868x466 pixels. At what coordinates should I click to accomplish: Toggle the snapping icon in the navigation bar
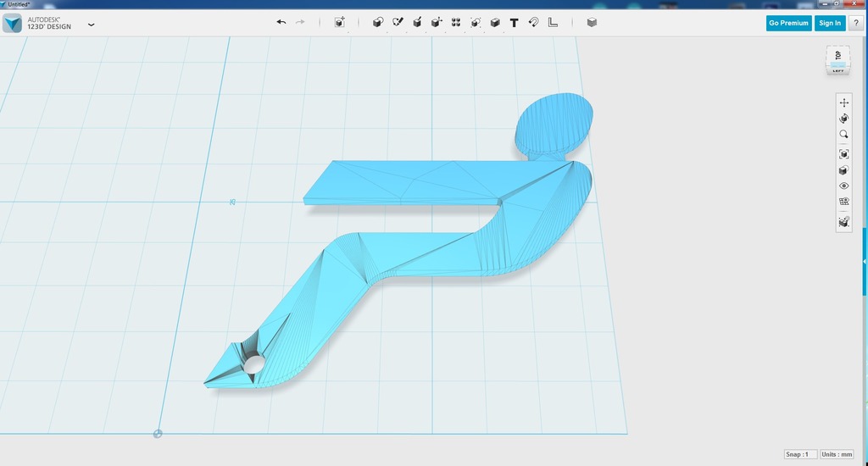point(843,222)
